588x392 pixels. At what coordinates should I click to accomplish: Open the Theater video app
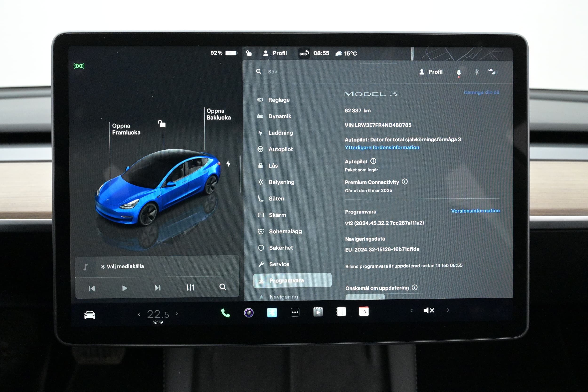(318, 312)
